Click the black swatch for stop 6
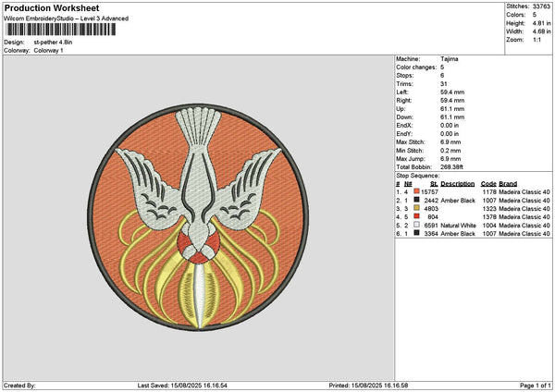555x392 pixels. coord(417,234)
